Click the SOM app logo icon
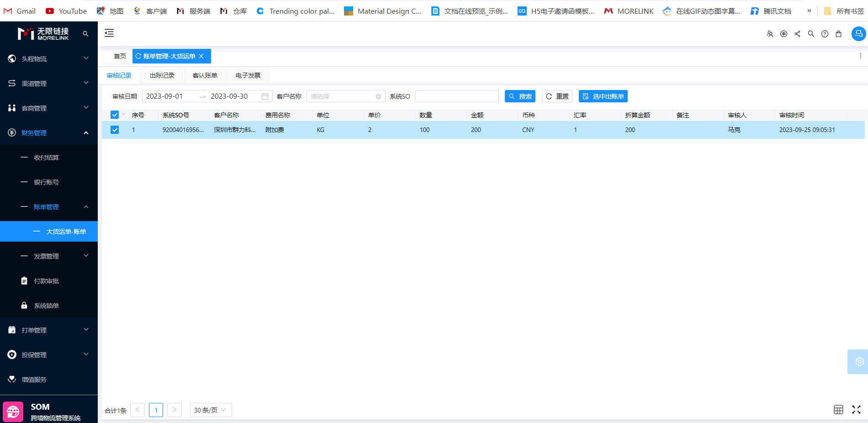 (x=13, y=412)
